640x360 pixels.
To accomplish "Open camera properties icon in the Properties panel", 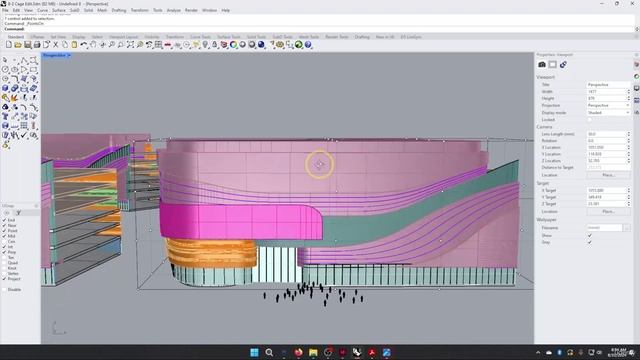I will click(x=542, y=64).
